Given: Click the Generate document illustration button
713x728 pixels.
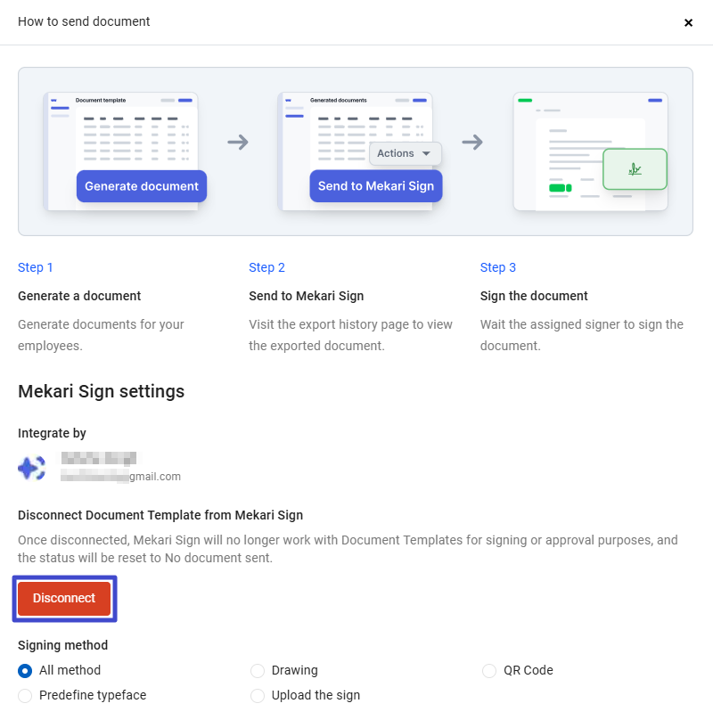Looking at the screenshot, I should coord(142,186).
